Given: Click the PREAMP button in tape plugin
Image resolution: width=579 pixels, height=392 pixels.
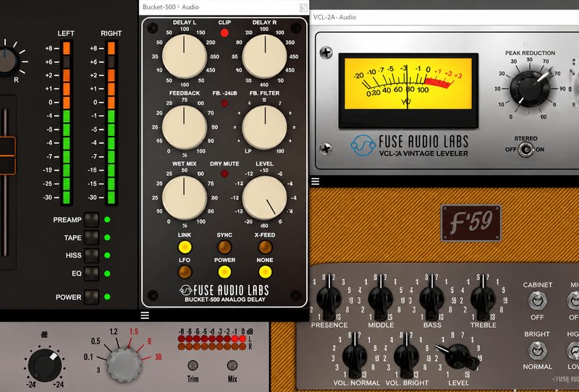Looking at the screenshot, I should click(91, 220).
